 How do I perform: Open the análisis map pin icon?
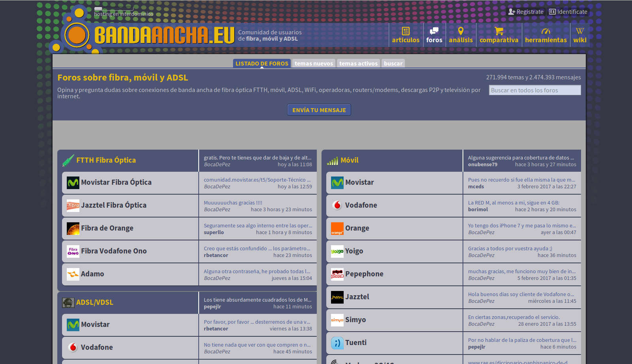pyautogui.click(x=461, y=31)
